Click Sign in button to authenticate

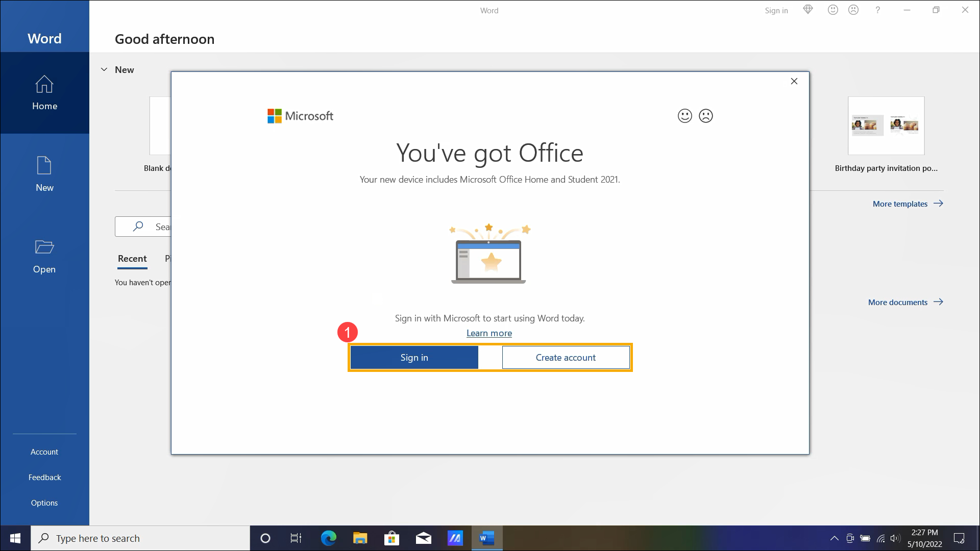click(414, 357)
